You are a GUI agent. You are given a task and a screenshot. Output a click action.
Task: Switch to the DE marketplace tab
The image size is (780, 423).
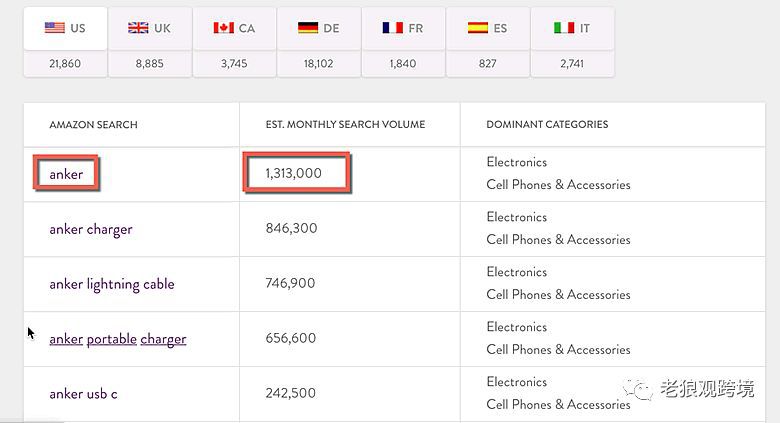(x=319, y=28)
